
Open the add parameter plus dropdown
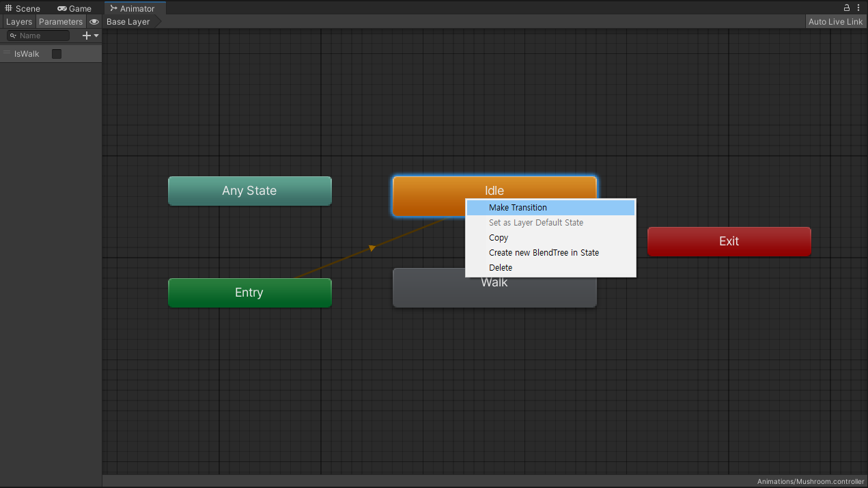coord(90,36)
